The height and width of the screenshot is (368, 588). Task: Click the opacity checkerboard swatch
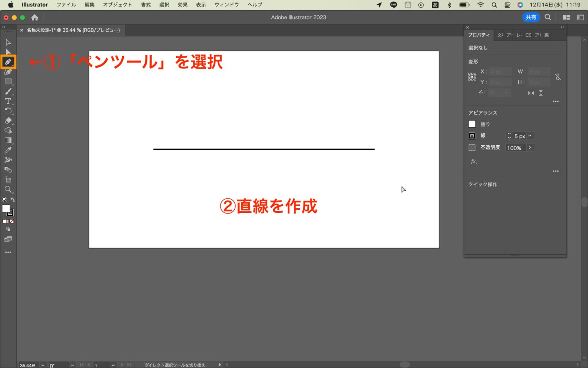click(x=472, y=148)
